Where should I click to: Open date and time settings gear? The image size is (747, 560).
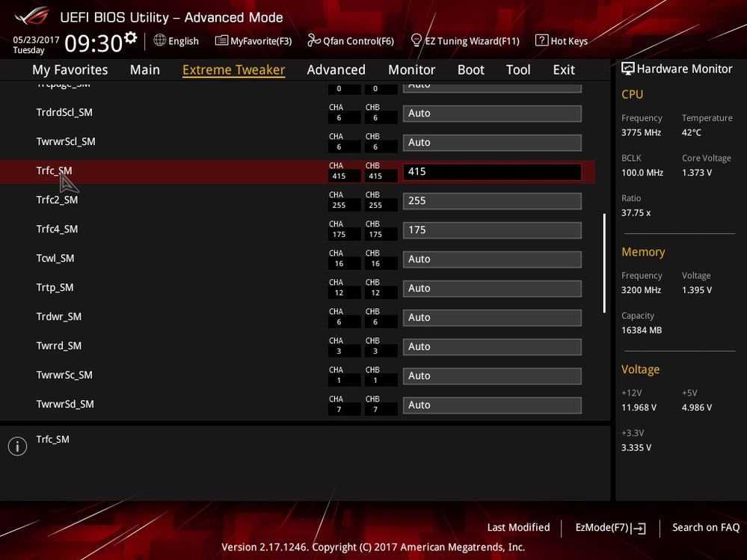point(131,37)
